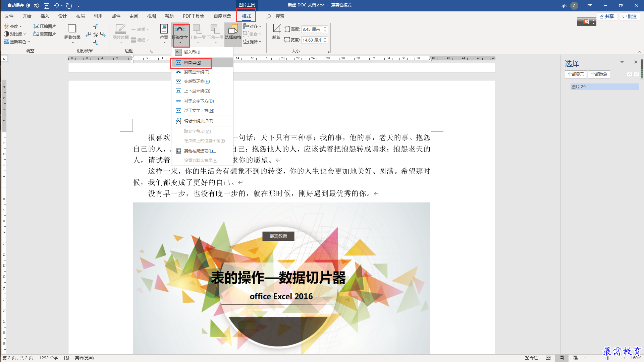This screenshot has width=644, height=362.
Task: Click the 宽度 width input field
Action: click(x=312, y=40)
